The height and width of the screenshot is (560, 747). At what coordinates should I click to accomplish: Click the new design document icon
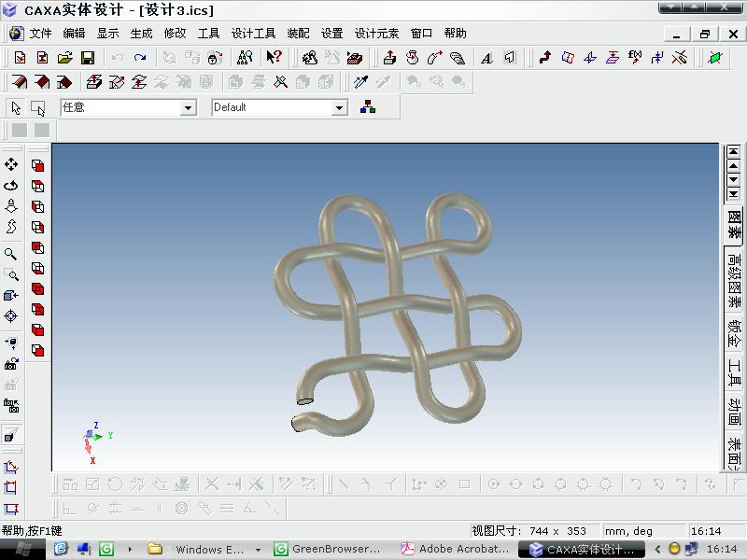coord(20,58)
